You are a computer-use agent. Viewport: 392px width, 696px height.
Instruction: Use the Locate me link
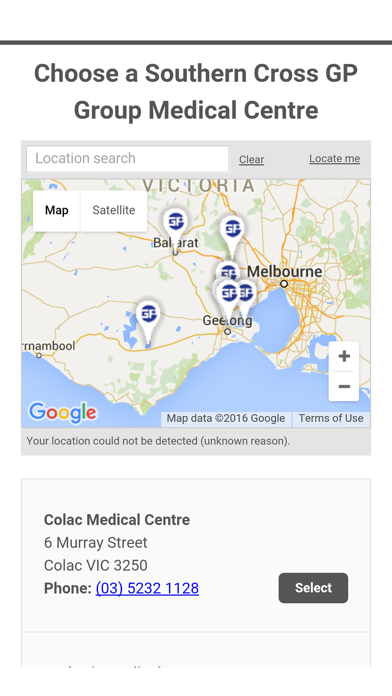(x=335, y=158)
